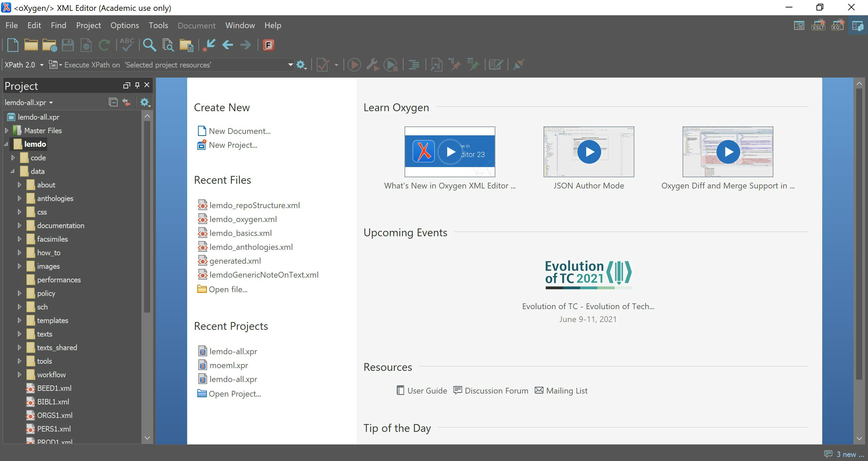Open XSLT debugger perspective icon
The image size is (868, 461).
tap(818, 26)
